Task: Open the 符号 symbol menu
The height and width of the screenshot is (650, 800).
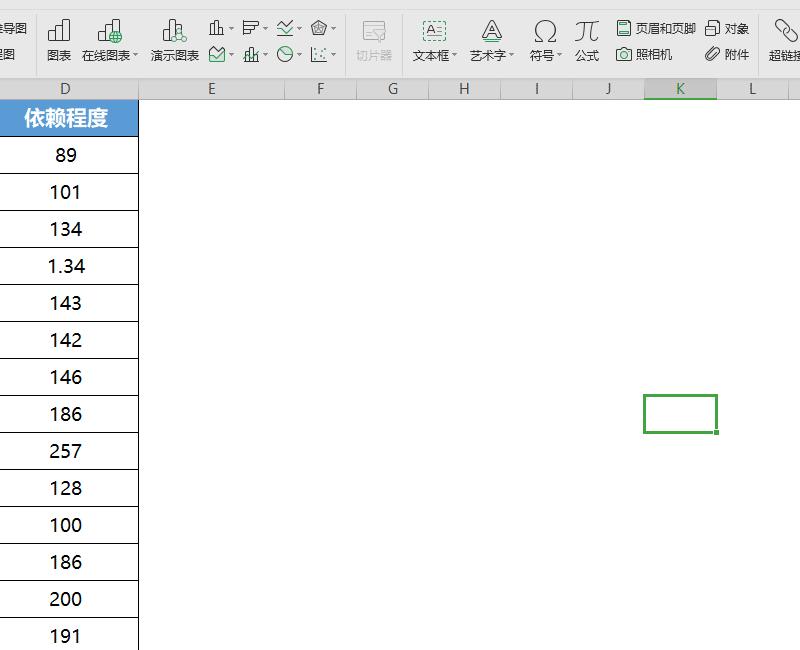Action: [545, 40]
